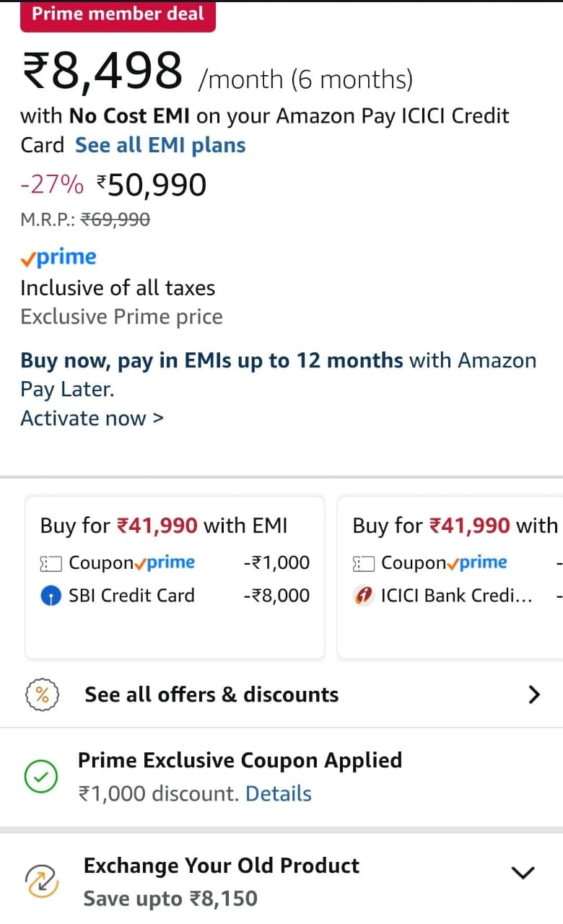Tap the See all offers & discounts row

pos(281,695)
